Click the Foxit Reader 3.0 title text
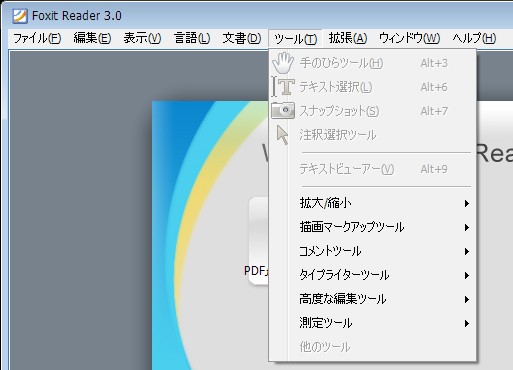 pos(77,16)
